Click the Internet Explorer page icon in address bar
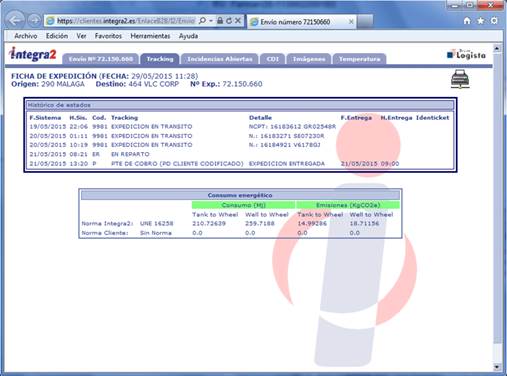Screen dimensions: 507x376 pos(50,21)
